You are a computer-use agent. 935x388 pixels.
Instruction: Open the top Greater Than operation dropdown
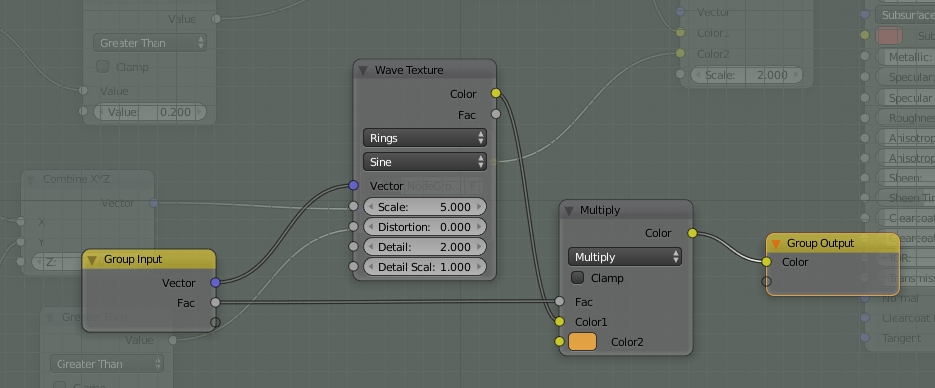[x=150, y=43]
